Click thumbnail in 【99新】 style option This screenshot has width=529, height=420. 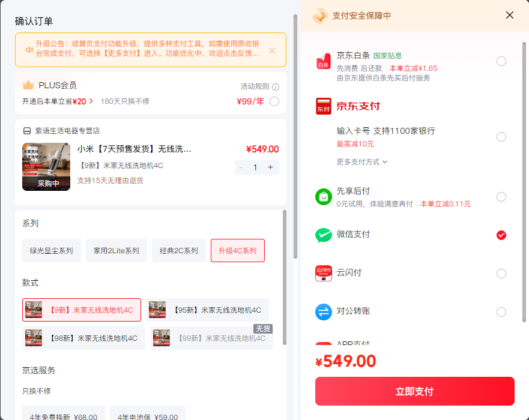(162, 338)
